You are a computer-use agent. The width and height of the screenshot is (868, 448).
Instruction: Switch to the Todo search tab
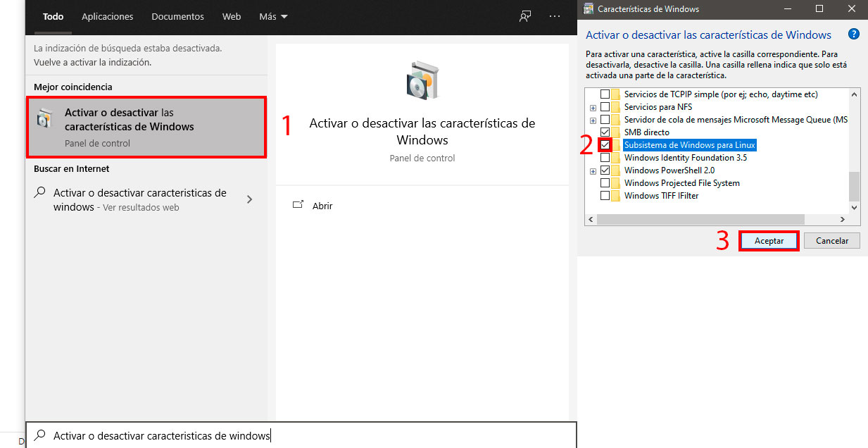click(x=53, y=16)
